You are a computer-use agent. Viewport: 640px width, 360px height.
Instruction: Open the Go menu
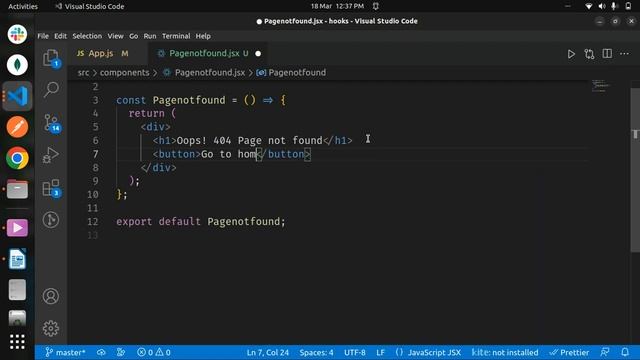tap(133, 36)
